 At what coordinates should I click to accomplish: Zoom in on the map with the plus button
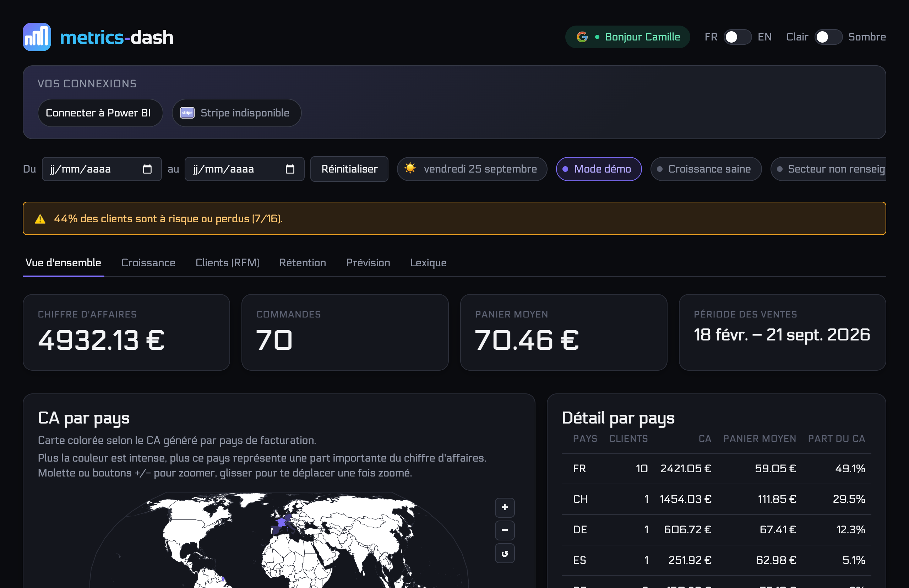pos(505,507)
